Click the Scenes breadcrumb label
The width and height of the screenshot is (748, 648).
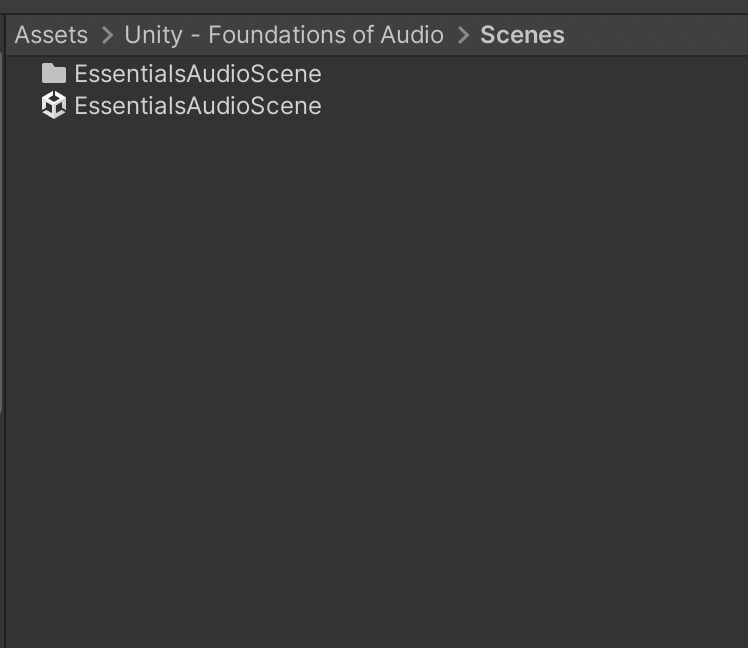click(x=522, y=35)
